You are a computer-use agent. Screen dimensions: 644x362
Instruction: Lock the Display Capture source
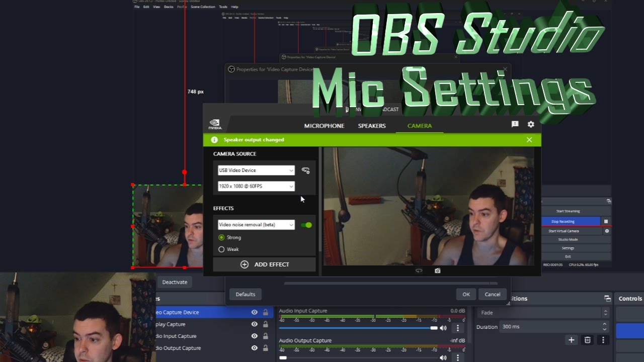(x=266, y=324)
